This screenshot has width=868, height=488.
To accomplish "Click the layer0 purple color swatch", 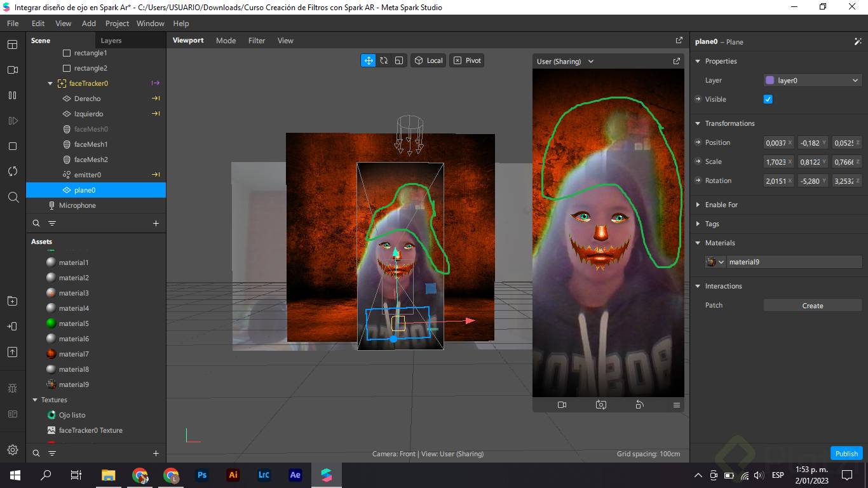I will coord(770,81).
